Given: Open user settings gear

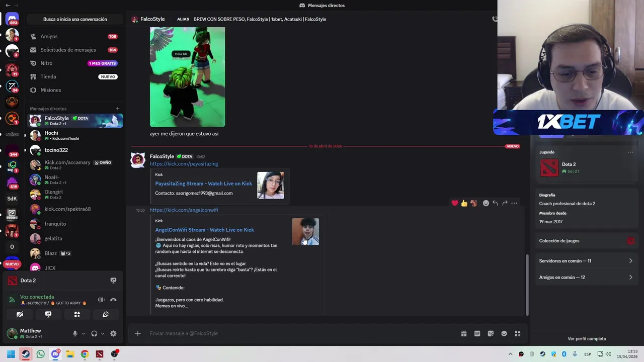Looking at the screenshot, I should pyautogui.click(x=113, y=333).
